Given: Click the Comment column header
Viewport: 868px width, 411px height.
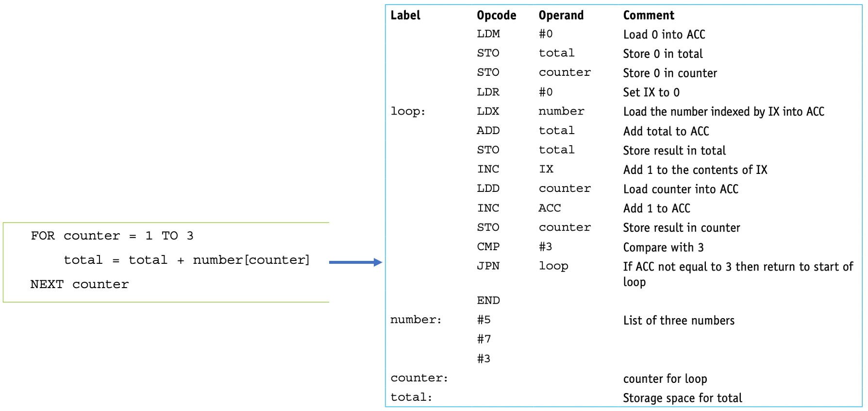Looking at the screenshot, I should [649, 15].
